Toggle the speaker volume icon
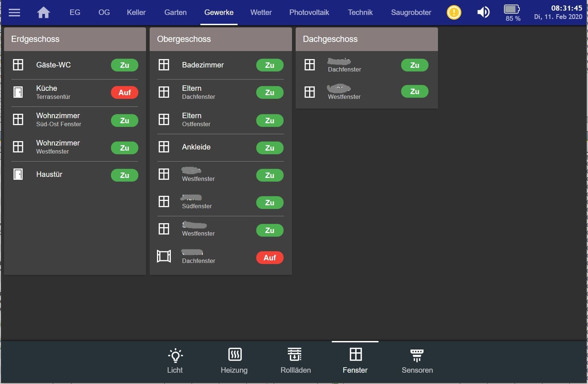 tap(483, 12)
